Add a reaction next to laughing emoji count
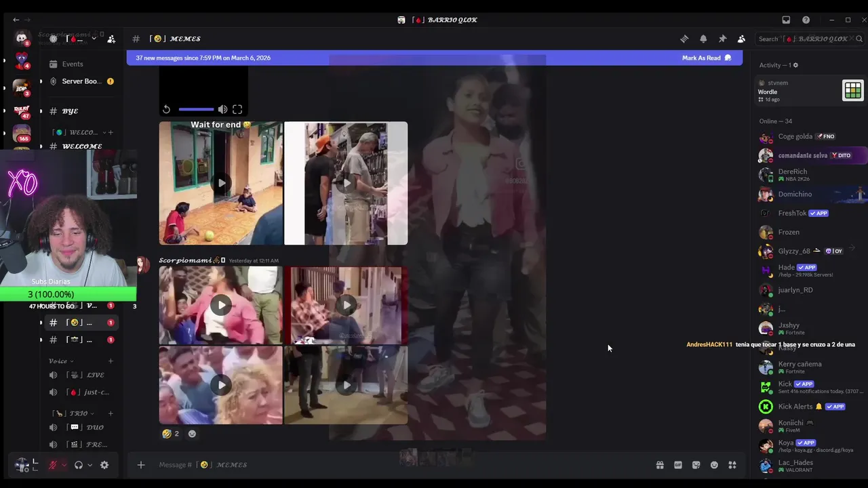The width and height of the screenshot is (868, 488). tap(192, 434)
